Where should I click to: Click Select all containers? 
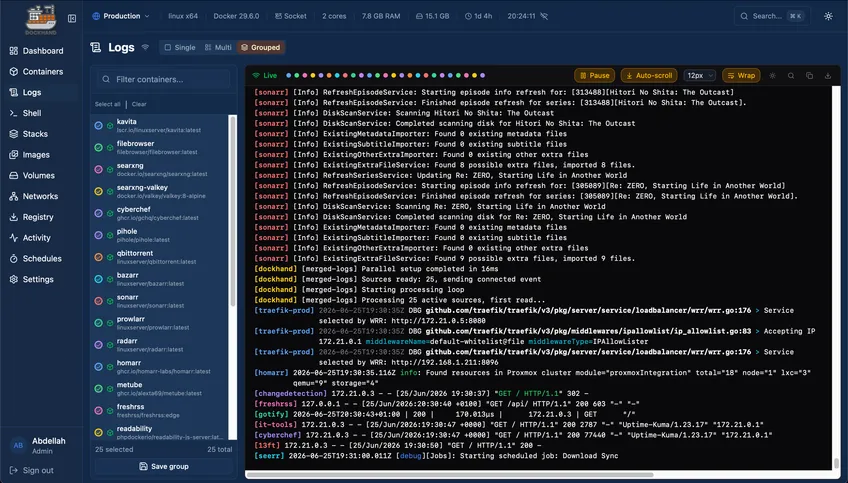(x=108, y=104)
